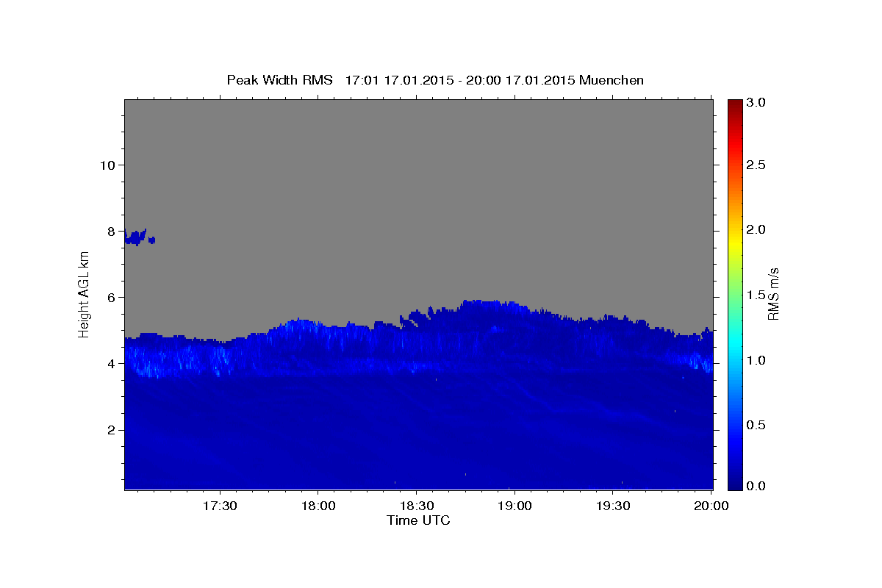Click the 18:30 time tick label
The width and height of the screenshot is (882, 588).
point(416,506)
